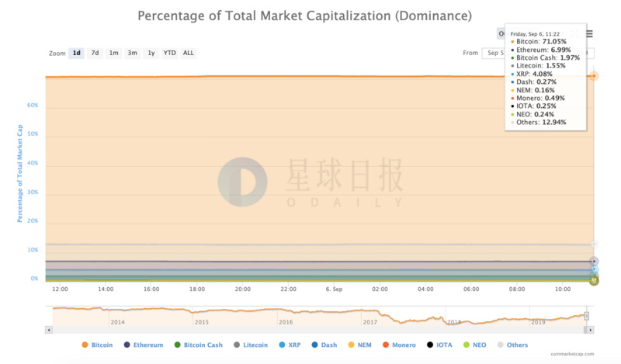Click navigator scrollbar left arrow
This screenshot has height=364, width=621.
coord(49,330)
